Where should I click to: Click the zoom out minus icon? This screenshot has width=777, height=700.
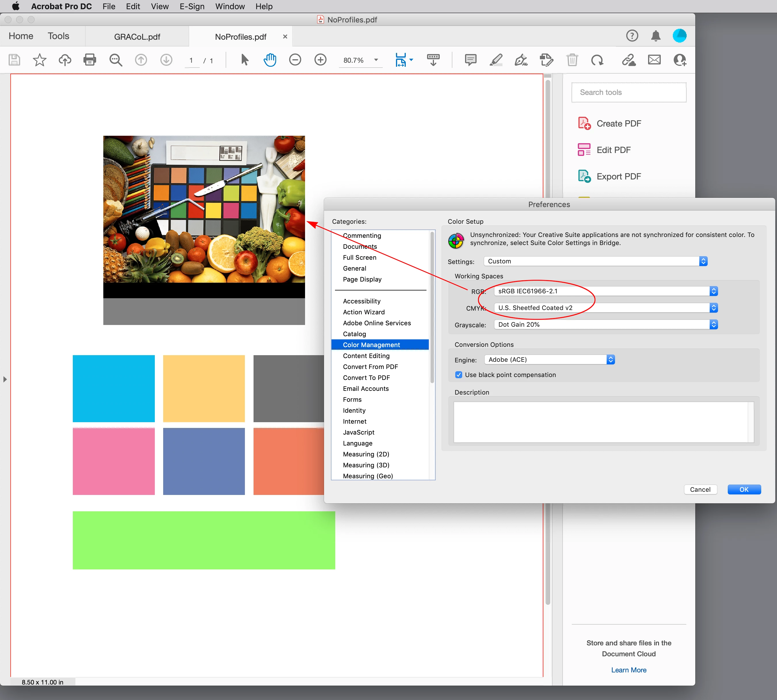(295, 60)
